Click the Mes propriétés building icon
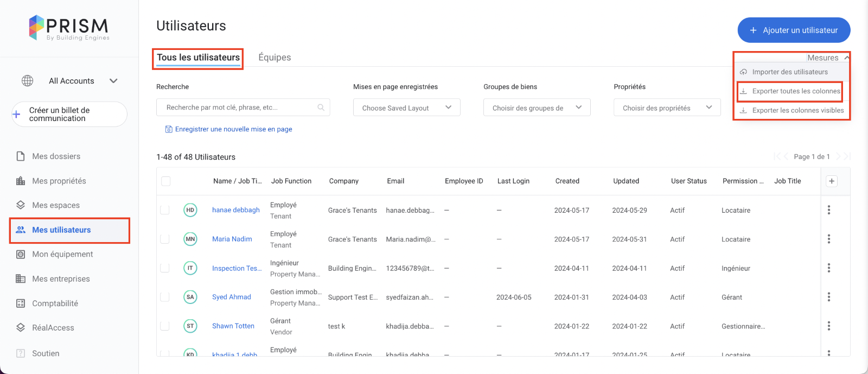868x374 pixels. (21, 181)
